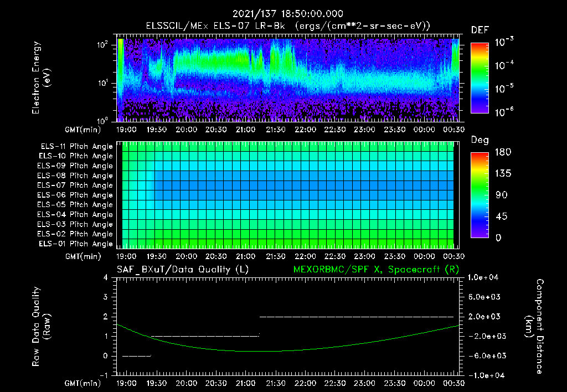Click the plot title timestamp 2021/137 18:50:00.000
The height and width of the screenshot is (392, 567).
pos(287,14)
